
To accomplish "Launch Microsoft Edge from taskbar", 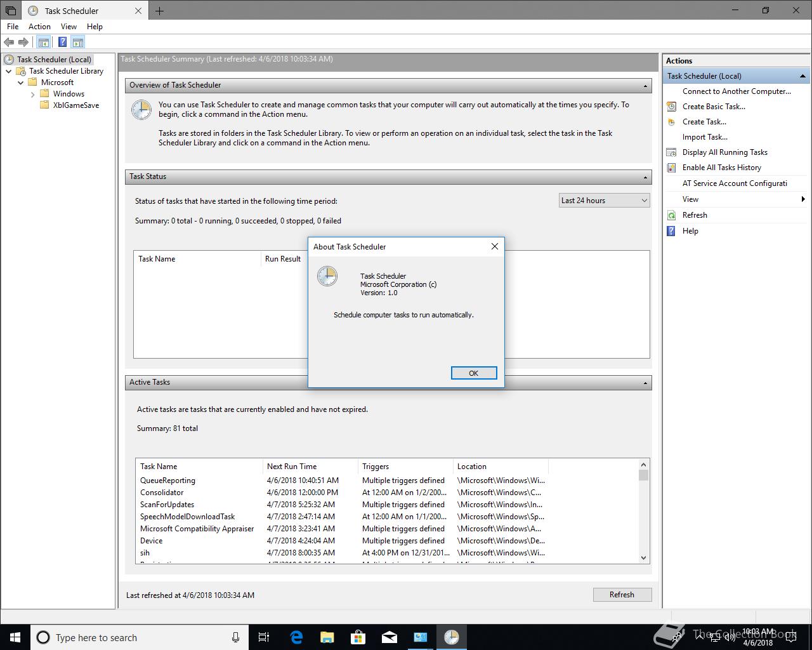I will [296, 637].
